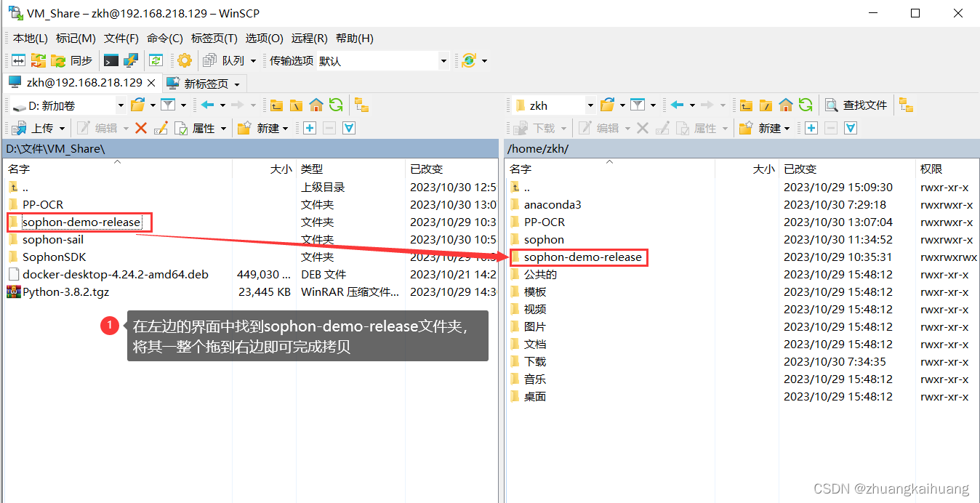Go to home directory in remote panel
Viewport: 980px width, 503px height.
785,105
